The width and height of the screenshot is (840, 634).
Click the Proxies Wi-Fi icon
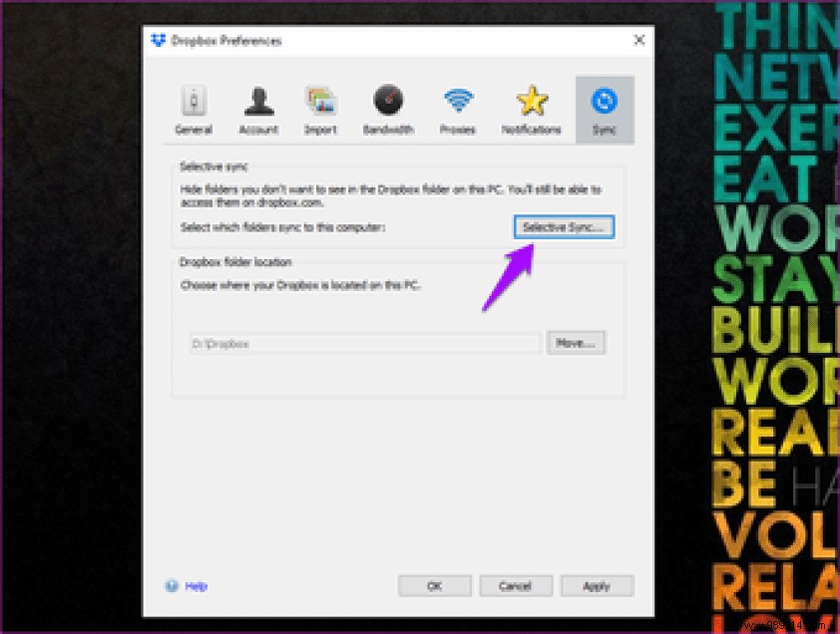tap(457, 98)
